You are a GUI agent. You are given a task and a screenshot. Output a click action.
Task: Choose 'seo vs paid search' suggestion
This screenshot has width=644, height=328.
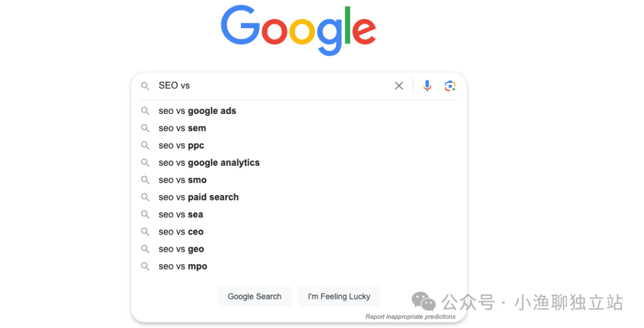299,197
